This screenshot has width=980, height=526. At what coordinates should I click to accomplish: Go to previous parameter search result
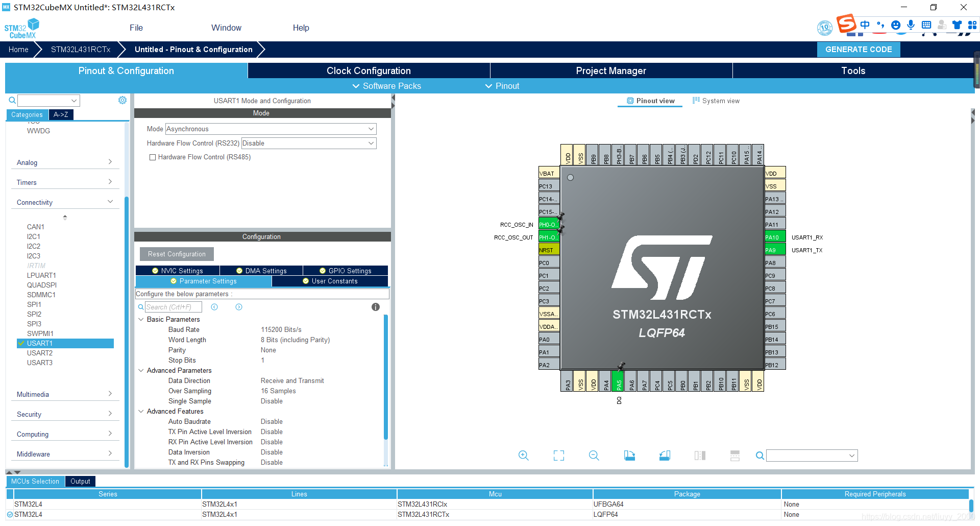(214, 307)
